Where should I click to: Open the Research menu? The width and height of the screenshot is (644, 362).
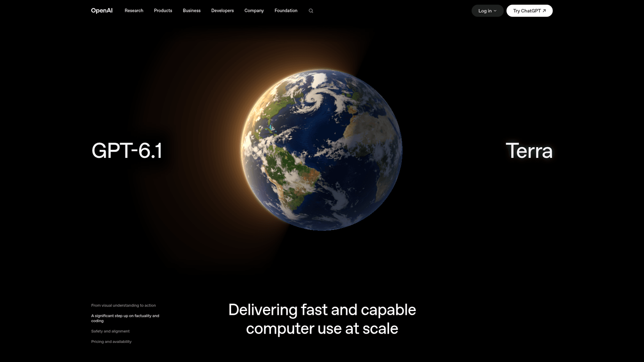(134, 11)
